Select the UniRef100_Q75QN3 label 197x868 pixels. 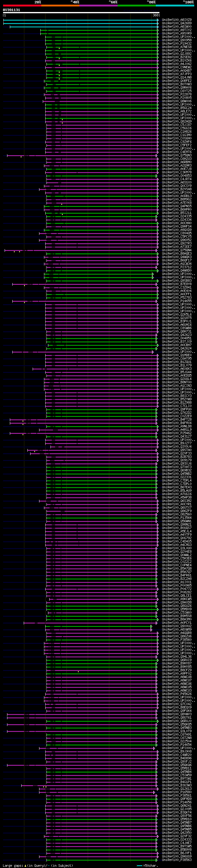tap(177, 155)
